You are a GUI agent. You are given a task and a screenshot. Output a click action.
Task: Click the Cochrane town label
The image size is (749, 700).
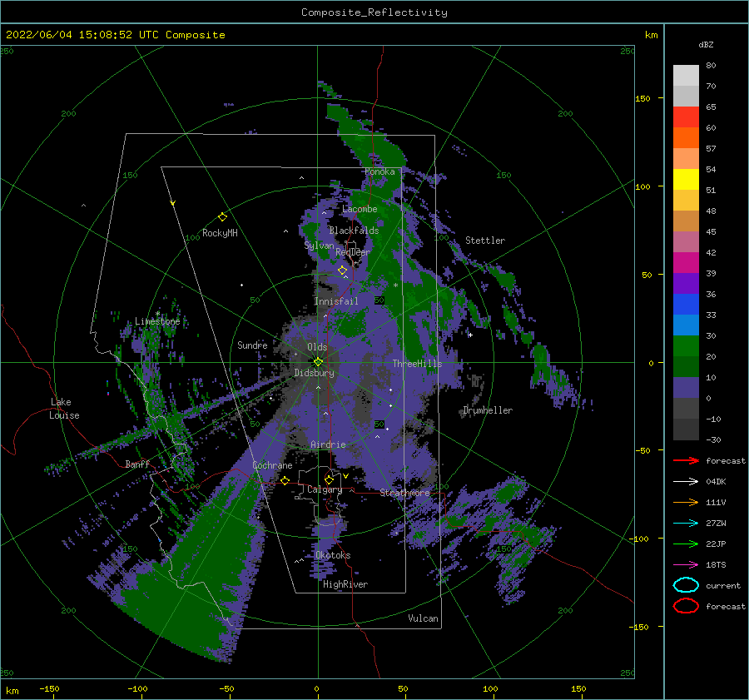click(272, 465)
